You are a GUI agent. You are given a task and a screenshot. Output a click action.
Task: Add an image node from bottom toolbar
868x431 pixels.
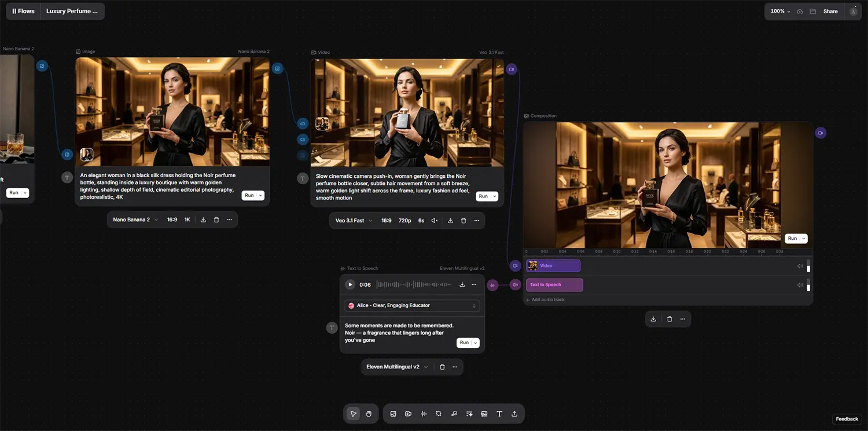(393, 414)
